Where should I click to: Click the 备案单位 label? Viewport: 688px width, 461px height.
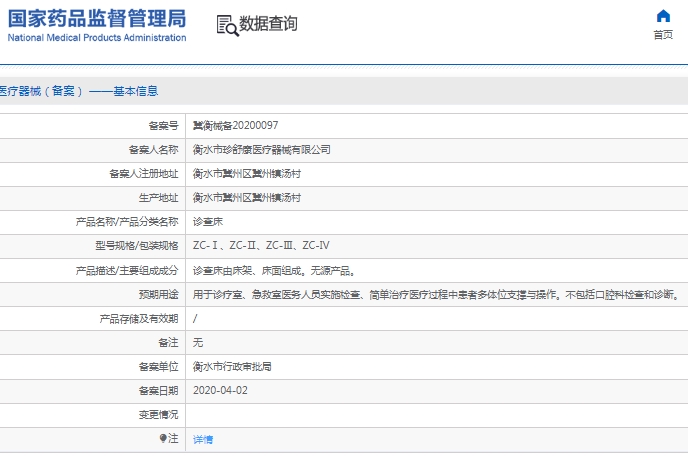pyautogui.click(x=158, y=367)
